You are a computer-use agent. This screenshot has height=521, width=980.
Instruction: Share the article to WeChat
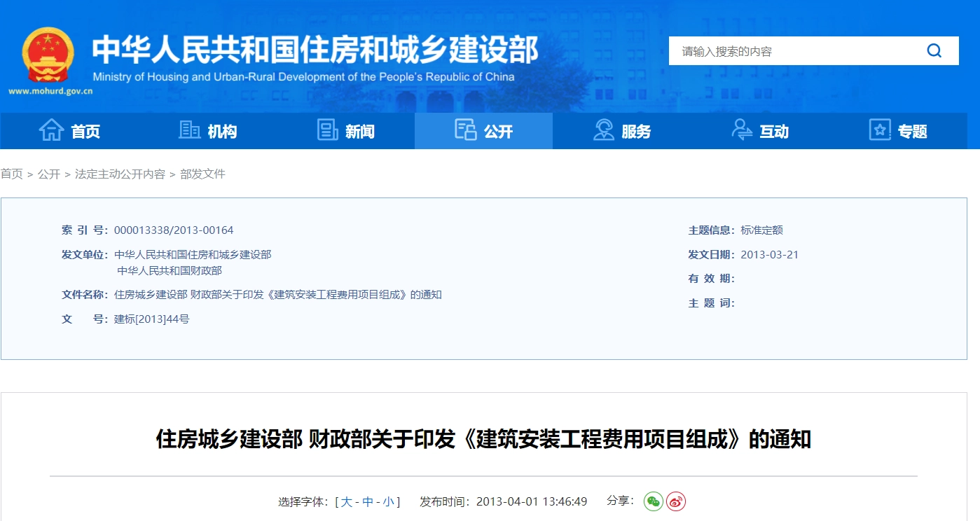pyautogui.click(x=653, y=501)
